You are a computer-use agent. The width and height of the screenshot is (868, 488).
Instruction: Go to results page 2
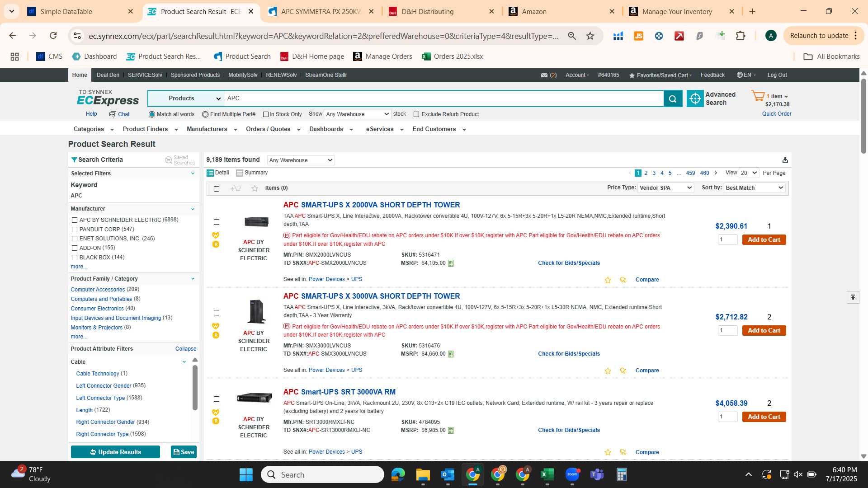click(x=646, y=173)
